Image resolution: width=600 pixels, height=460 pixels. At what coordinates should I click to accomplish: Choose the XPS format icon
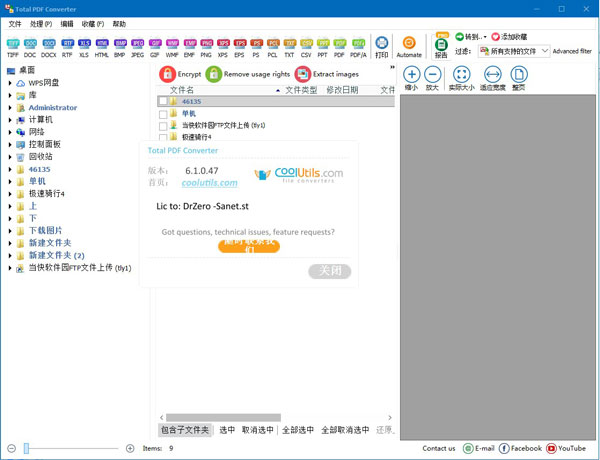pyautogui.click(x=223, y=47)
